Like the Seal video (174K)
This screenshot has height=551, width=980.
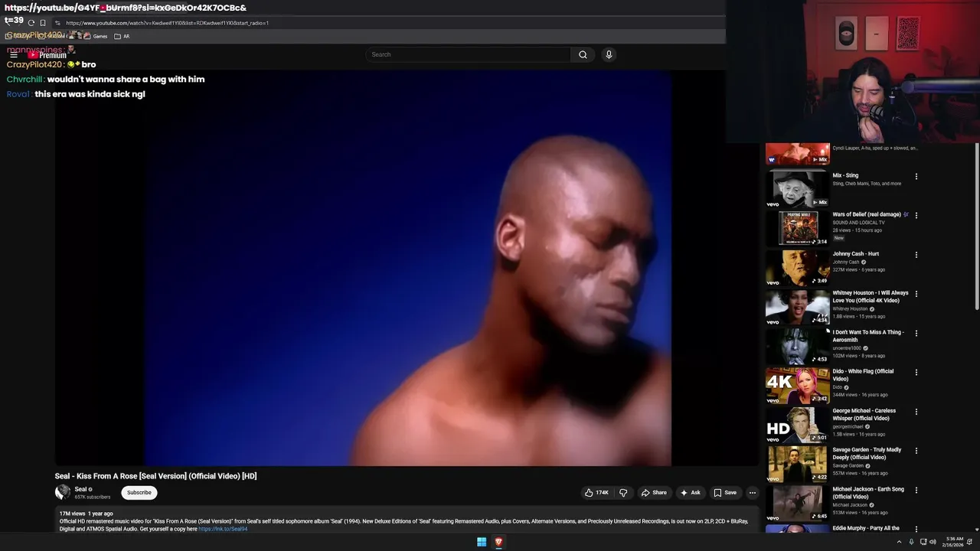(597, 493)
